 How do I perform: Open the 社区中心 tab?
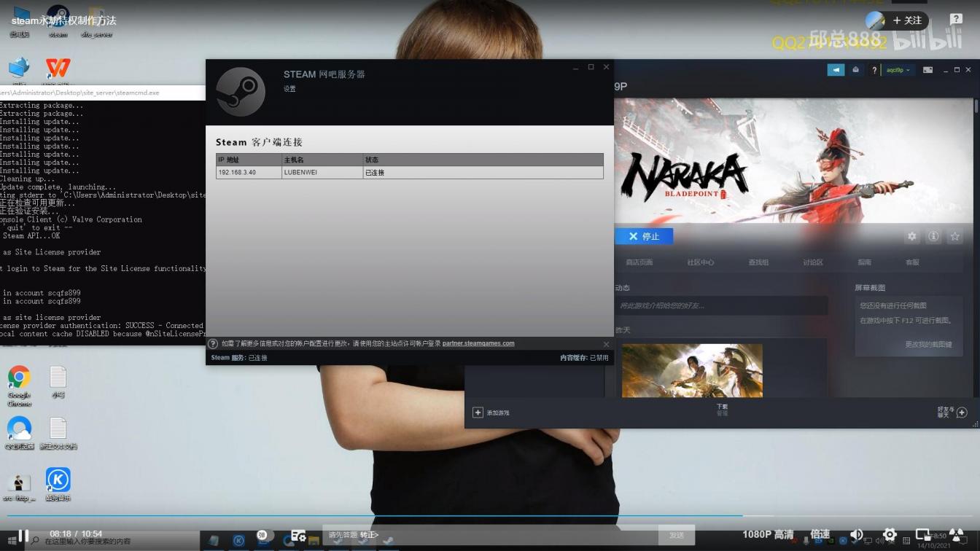tap(701, 262)
